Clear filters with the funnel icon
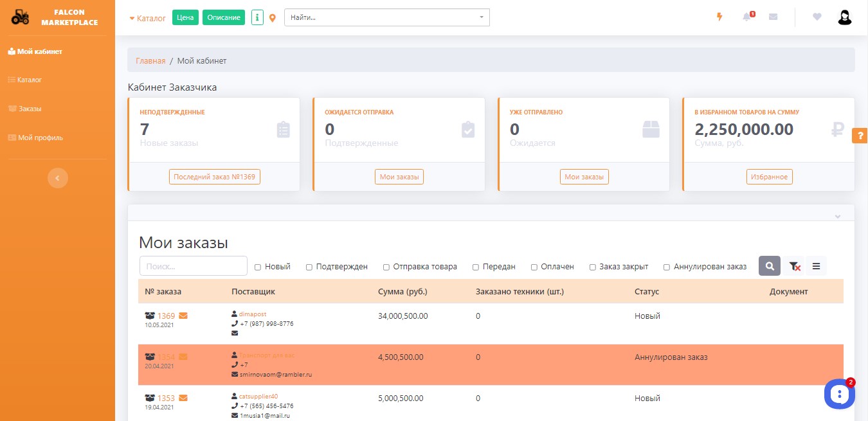868x421 pixels. coord(794,266)
